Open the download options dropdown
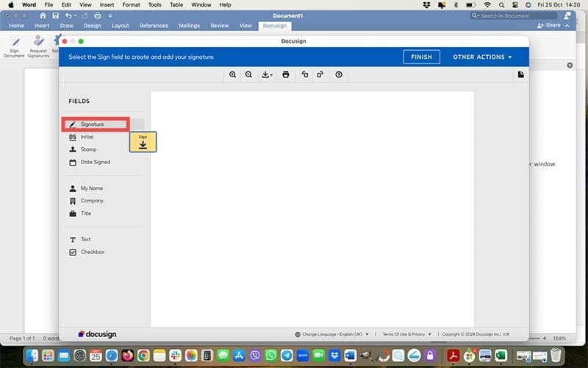The width and height of the screenshot is (588, 368). (x=267, y=74)
